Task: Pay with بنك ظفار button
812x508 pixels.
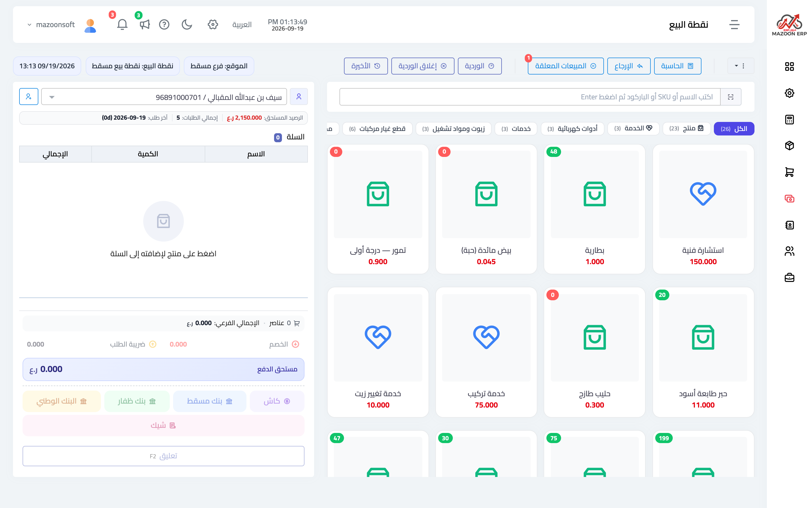Action: pyautogui.click(x=136, y=401)
